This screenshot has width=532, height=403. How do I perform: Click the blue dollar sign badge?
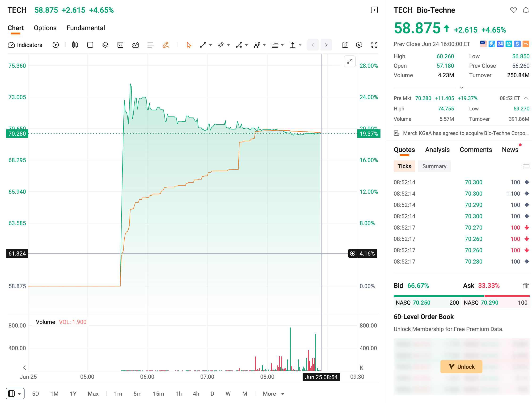(517, 44)
